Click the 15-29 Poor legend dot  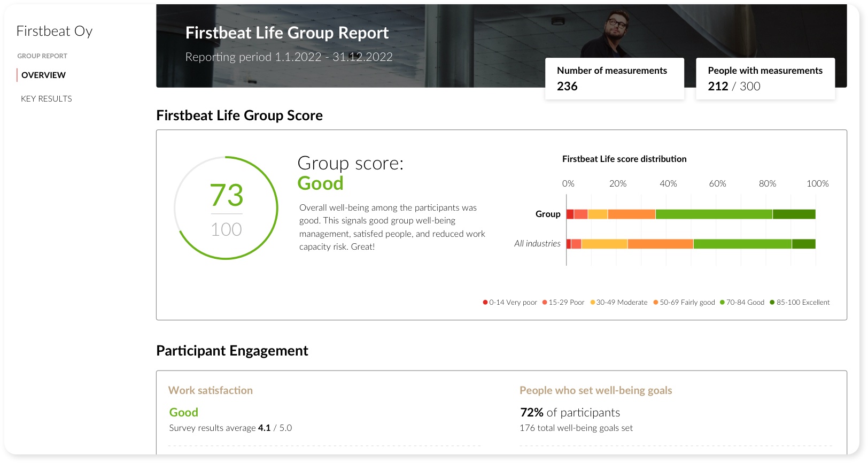(545, 302)
